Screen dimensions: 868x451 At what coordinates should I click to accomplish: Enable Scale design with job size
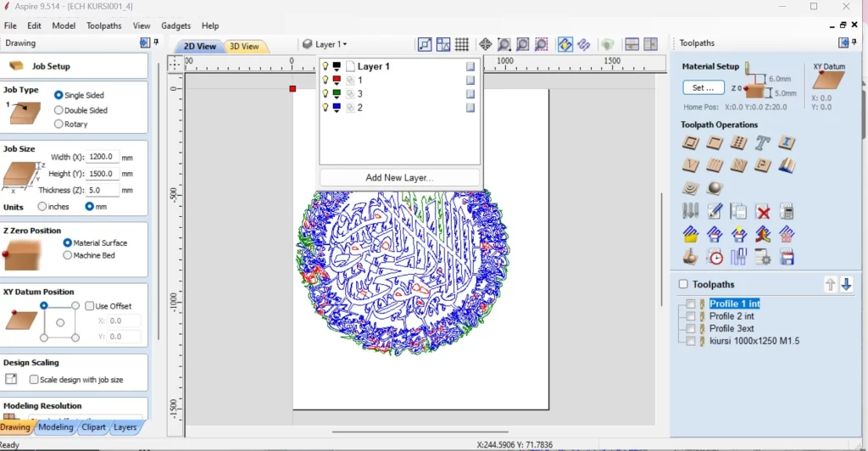pos(34,380)
